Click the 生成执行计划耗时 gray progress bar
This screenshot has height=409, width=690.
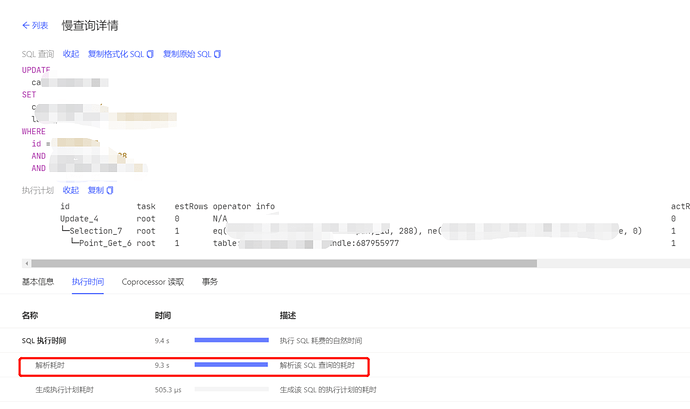[x=231, y=389]
